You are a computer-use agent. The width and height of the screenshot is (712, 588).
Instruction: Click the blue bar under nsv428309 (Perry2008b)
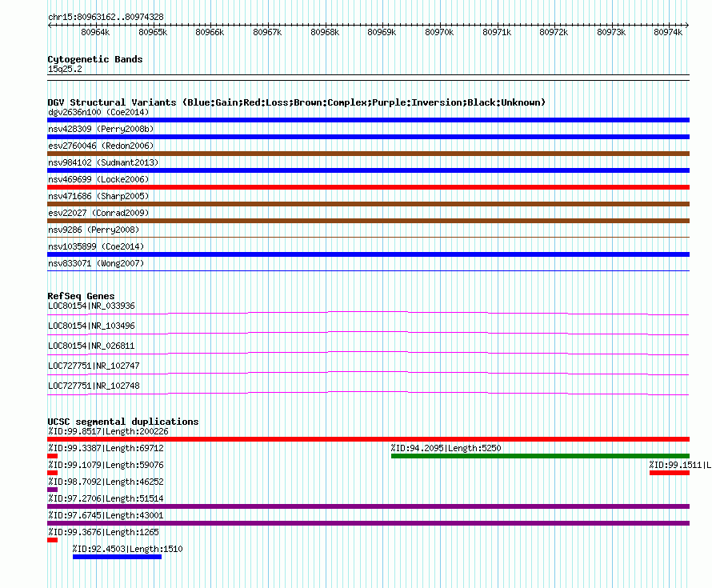368,137
